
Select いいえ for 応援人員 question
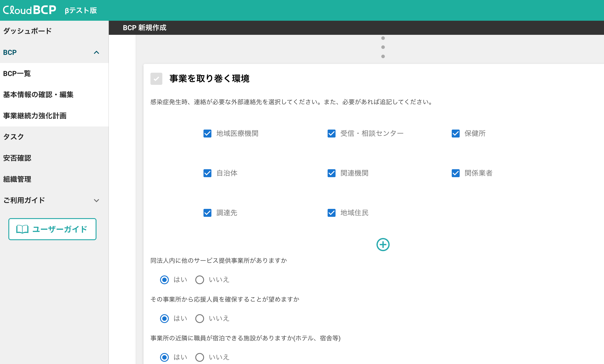point(200,318)
